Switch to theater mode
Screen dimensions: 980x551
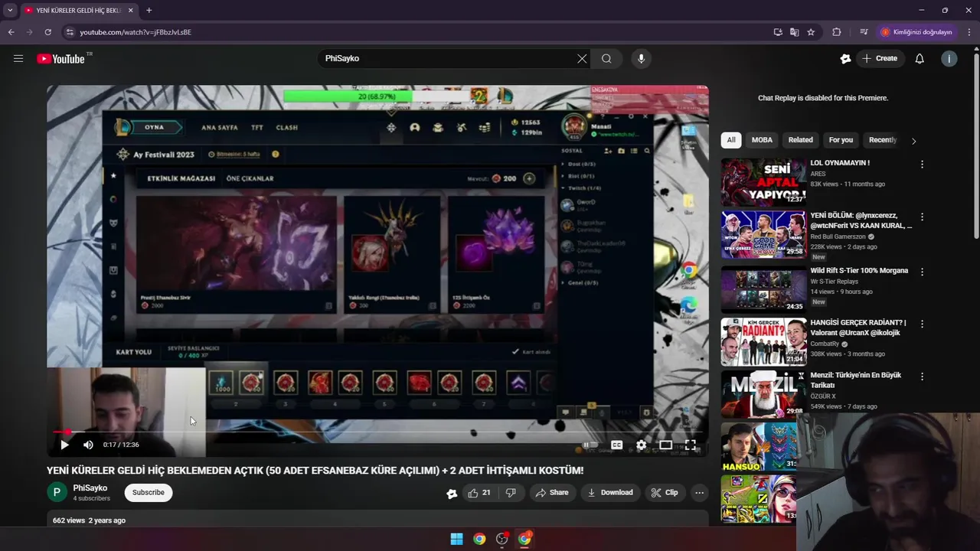click(666, 445)
